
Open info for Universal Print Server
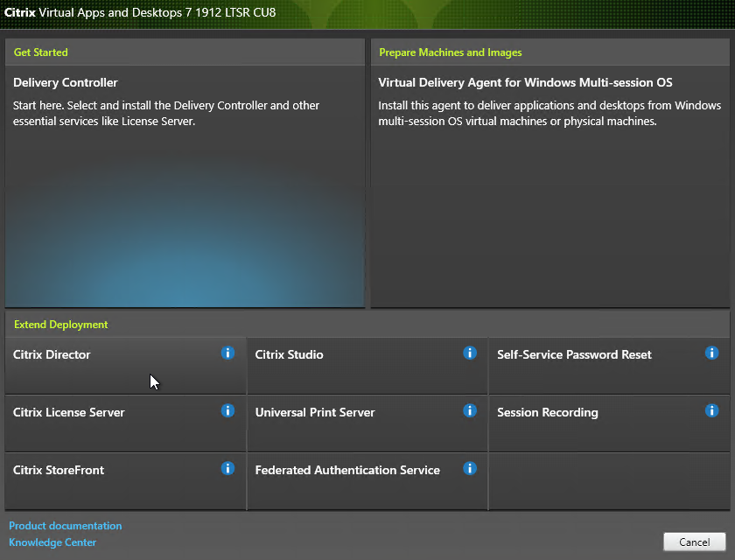click(470, 410)
